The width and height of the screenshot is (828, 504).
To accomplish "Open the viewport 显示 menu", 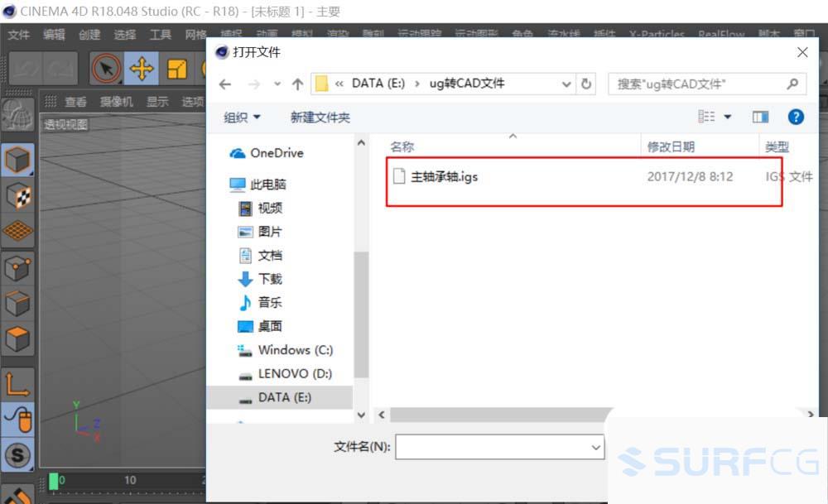I will pos(157,101).
